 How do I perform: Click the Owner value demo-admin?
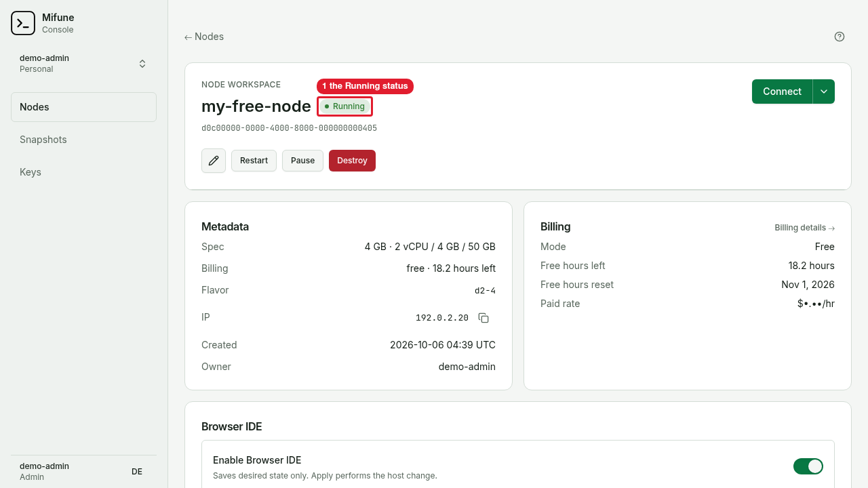tap(467, 367)
